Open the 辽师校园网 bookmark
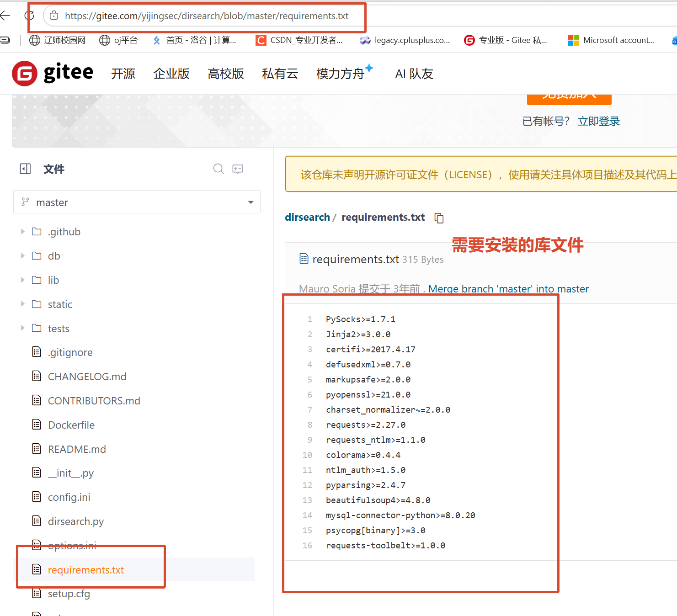 point(57,40)
